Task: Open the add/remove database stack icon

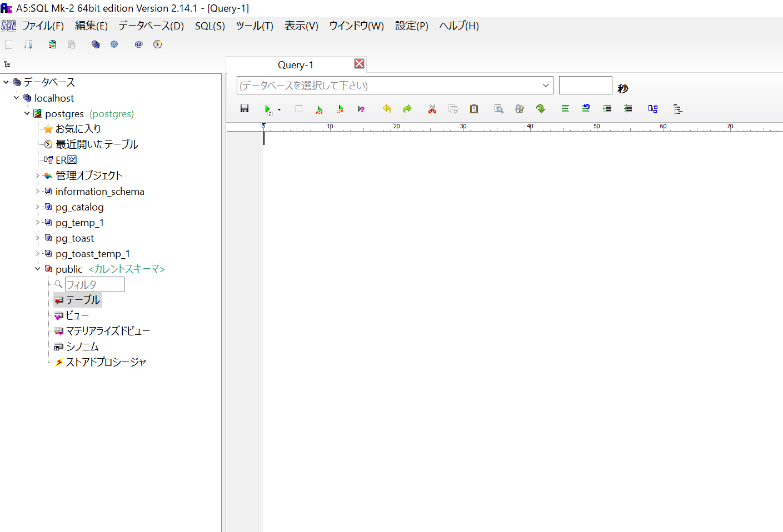Action: pyautogui.click(x=96, y=44)
